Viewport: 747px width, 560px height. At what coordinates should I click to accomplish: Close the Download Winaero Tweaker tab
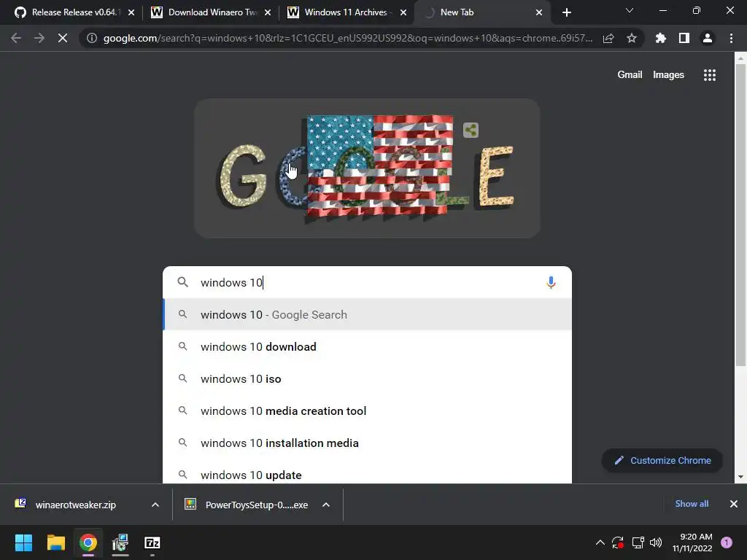click(268, 12)
